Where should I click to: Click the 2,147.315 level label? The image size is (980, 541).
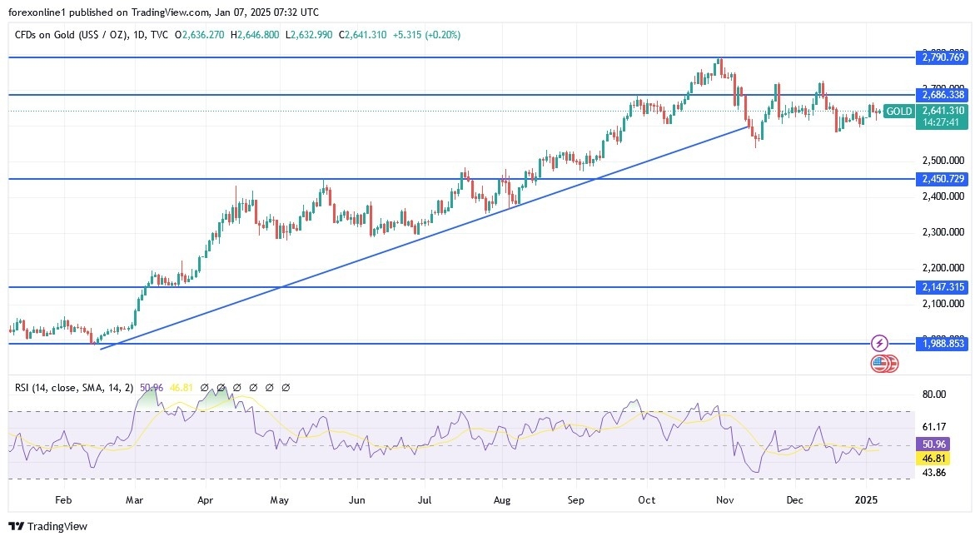[x=942, y=286]
